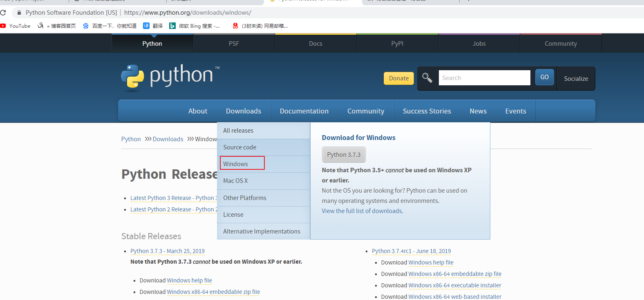Screen dimensions: 644x300
Task: Click the GO search button
Action: coord(545,77)
